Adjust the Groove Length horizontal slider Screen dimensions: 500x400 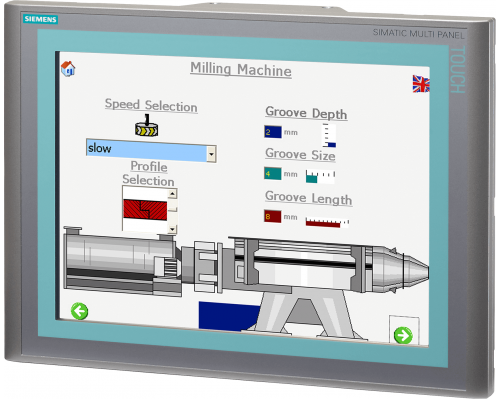pyautogui.click(x=327, y=222)
